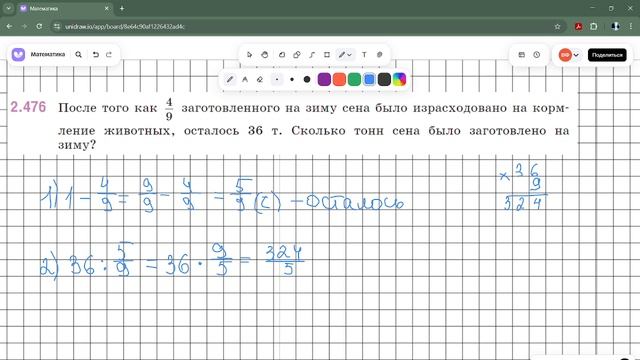Pick the black pen color
Viewport: 640px width, 360px height.
(384, 80)
